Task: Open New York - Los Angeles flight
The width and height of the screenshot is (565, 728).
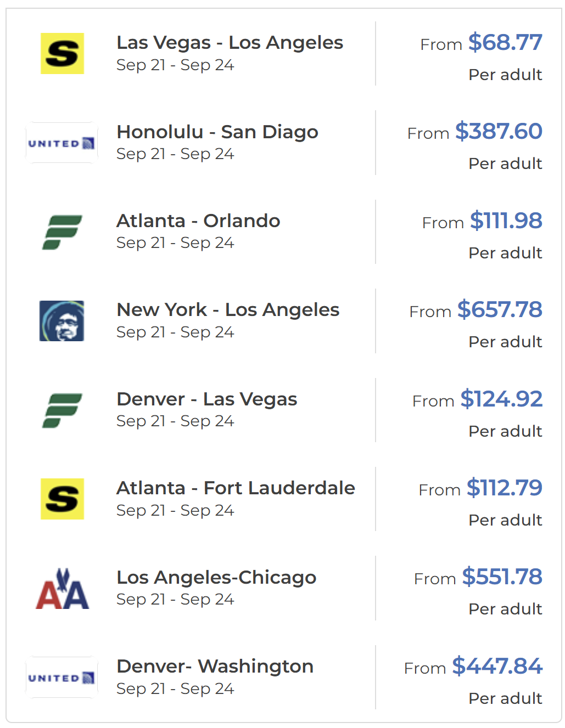Action: tap(228, 310)
